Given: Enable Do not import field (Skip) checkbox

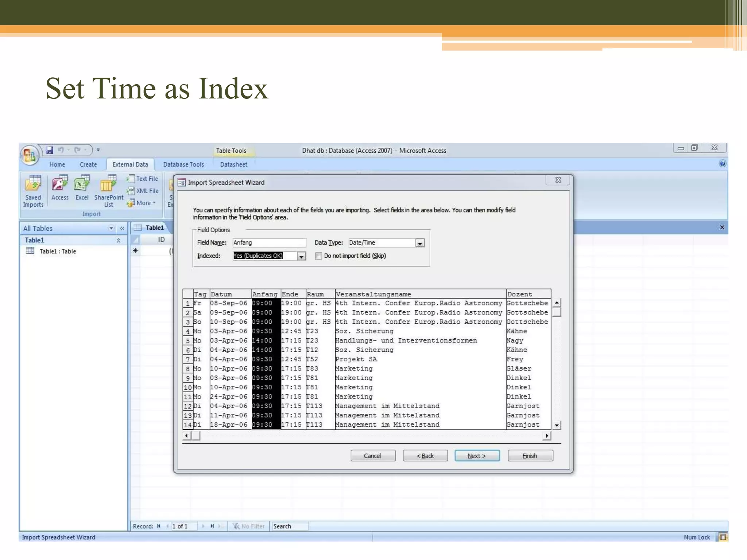Looking at the screenshot, I should pyautogui.click(x=319, y=256).
